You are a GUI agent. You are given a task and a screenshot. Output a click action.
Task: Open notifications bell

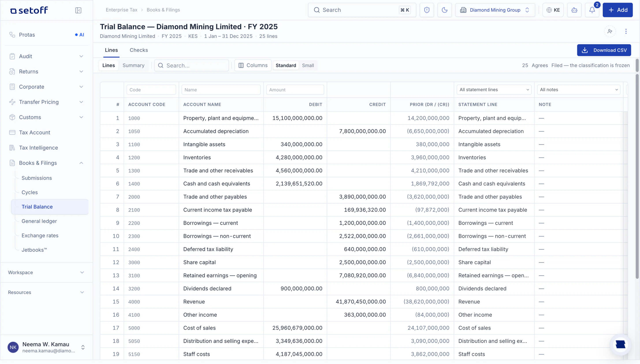tap(592, 10)
